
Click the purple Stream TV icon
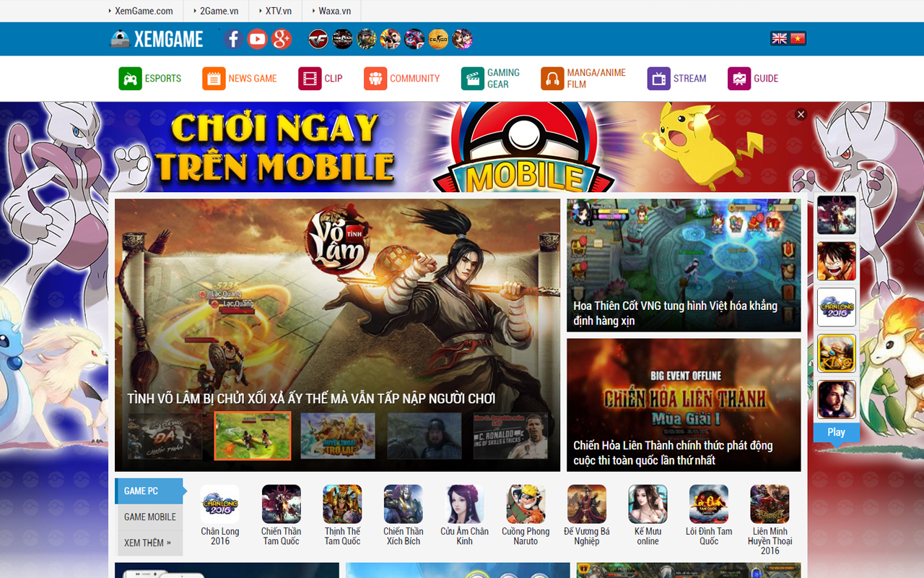(659, 79)
